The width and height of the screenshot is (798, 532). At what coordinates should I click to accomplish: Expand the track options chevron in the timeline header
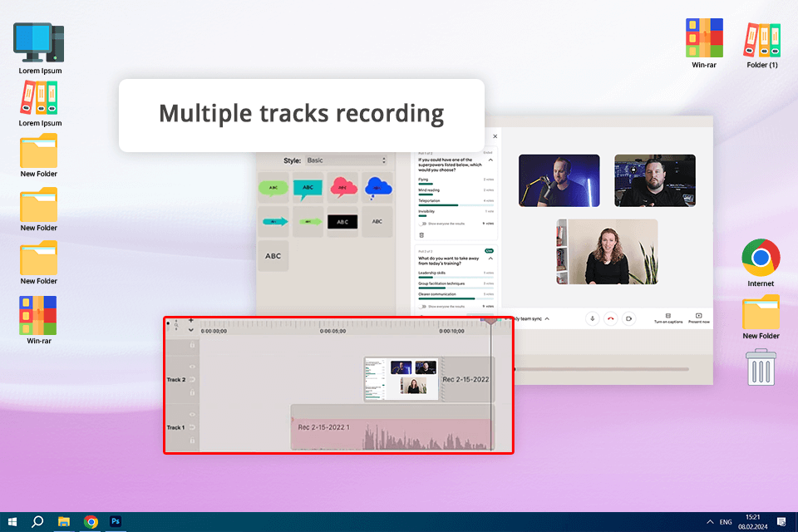tap(191, 330)
